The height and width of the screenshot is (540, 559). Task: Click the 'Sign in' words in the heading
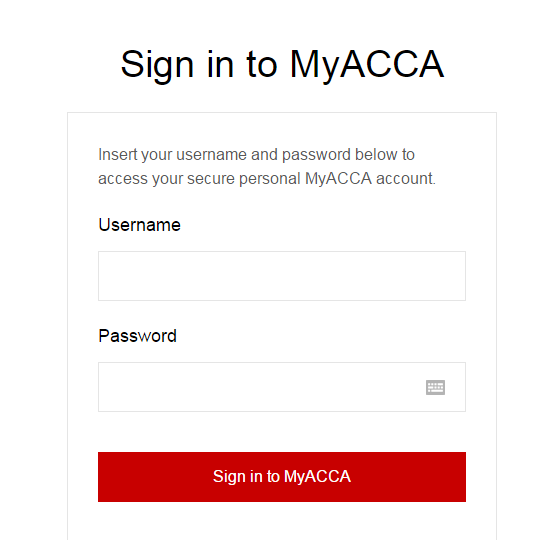177,65
